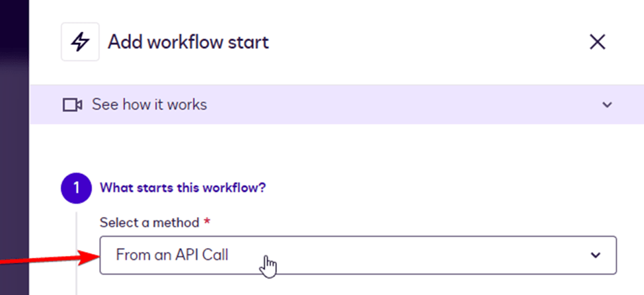
Task: Click the video camera icon
Action: 72,105
